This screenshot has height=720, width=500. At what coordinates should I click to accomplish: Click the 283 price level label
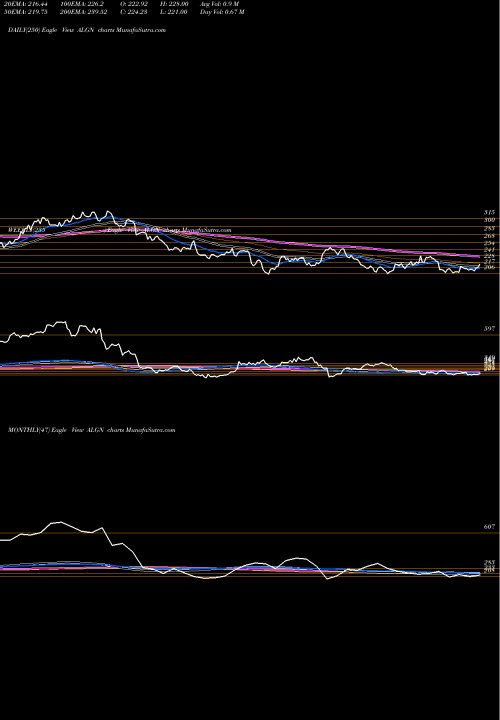pos(489,228)
